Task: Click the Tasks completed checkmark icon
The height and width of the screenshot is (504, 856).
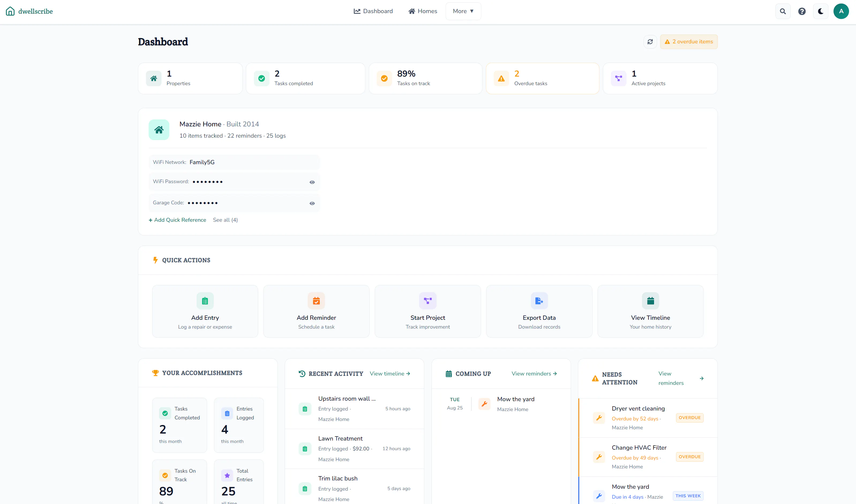Action: pyautogui.click(x=262, y=78)
